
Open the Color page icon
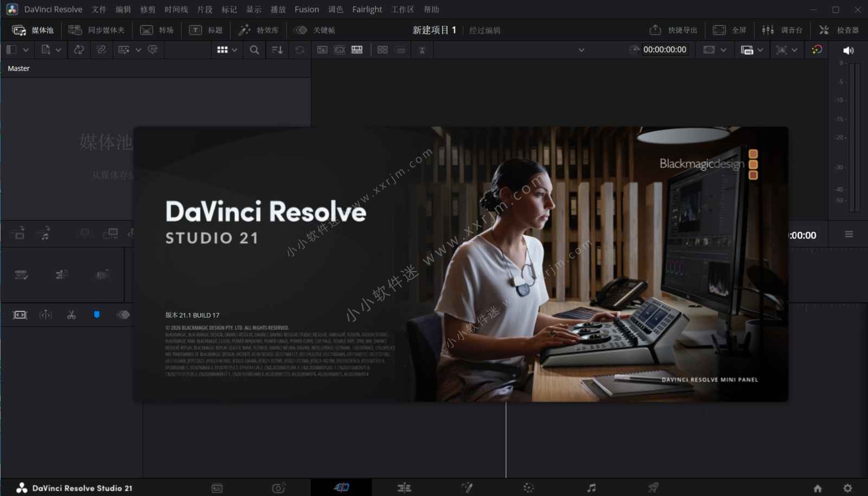(528, 488)
